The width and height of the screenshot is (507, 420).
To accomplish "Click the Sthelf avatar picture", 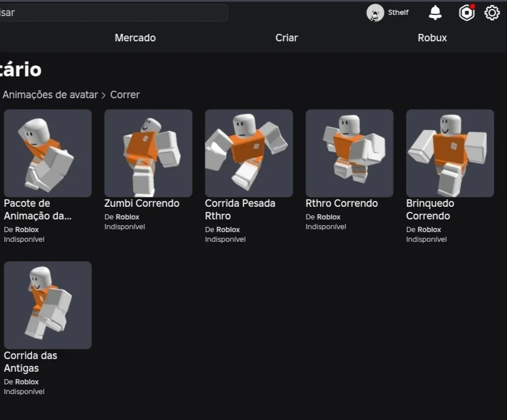I will click(x=375, y=13).
